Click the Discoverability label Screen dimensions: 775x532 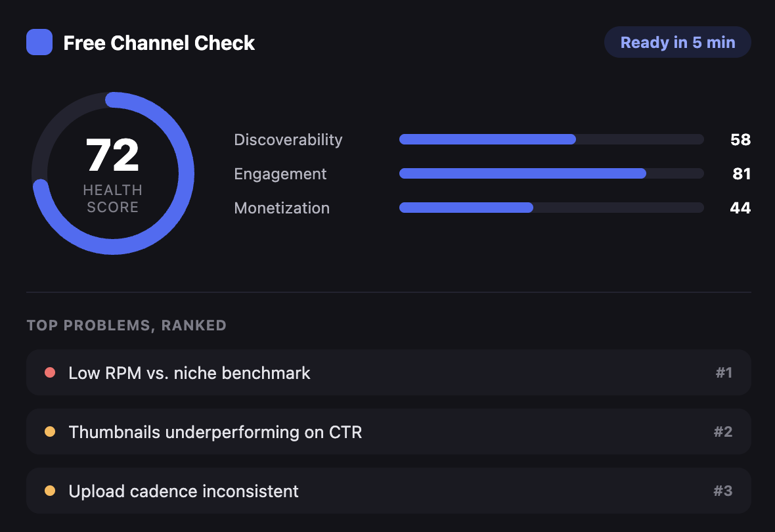click(288, 140)
